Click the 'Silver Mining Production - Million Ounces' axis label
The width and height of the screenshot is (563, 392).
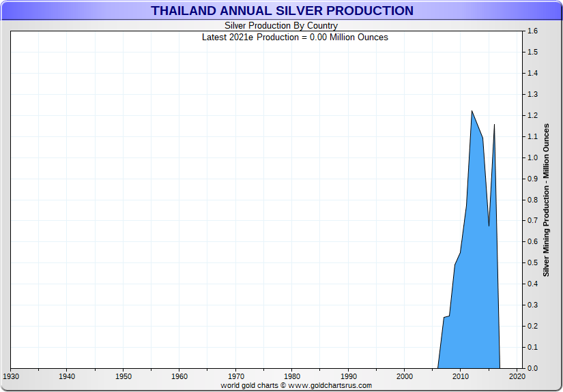point(546,200)
